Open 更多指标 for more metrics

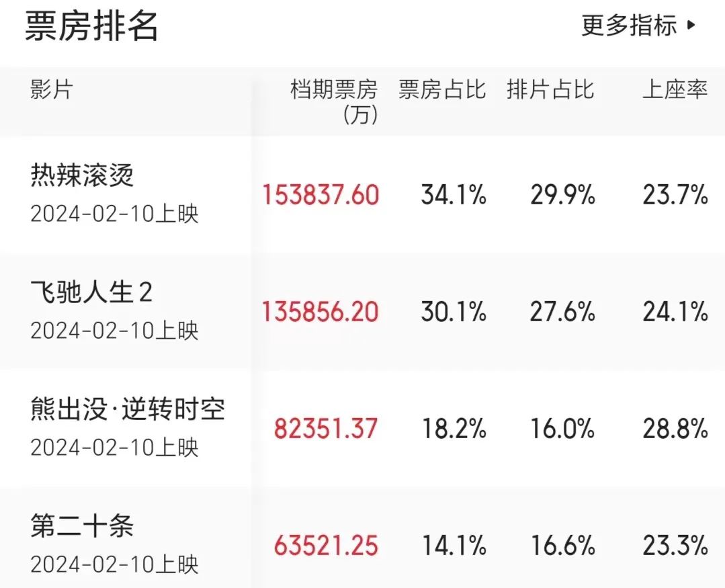click(x=629, y=26)
